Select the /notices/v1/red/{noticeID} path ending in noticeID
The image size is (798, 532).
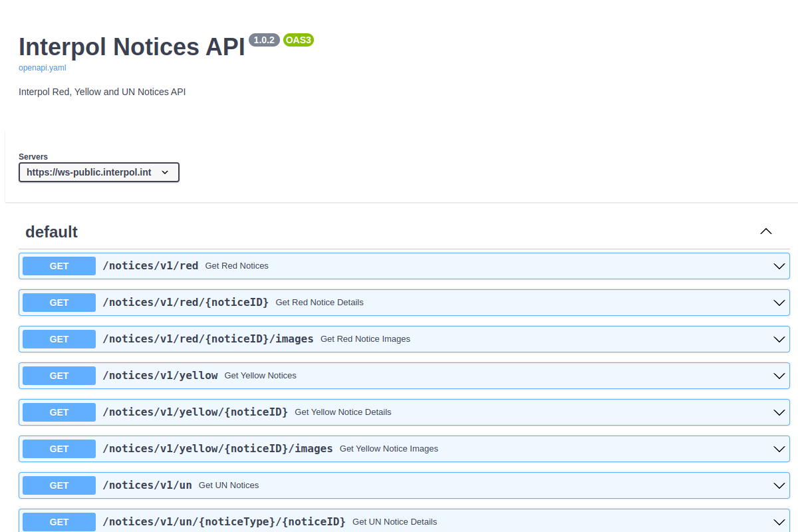(x=186, y=303)
